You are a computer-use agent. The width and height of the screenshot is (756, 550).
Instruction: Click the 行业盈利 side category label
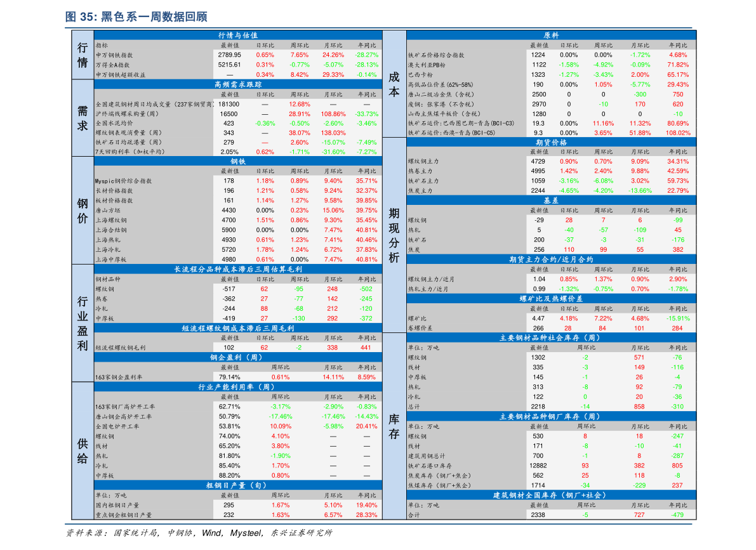(x=83, y=324)
